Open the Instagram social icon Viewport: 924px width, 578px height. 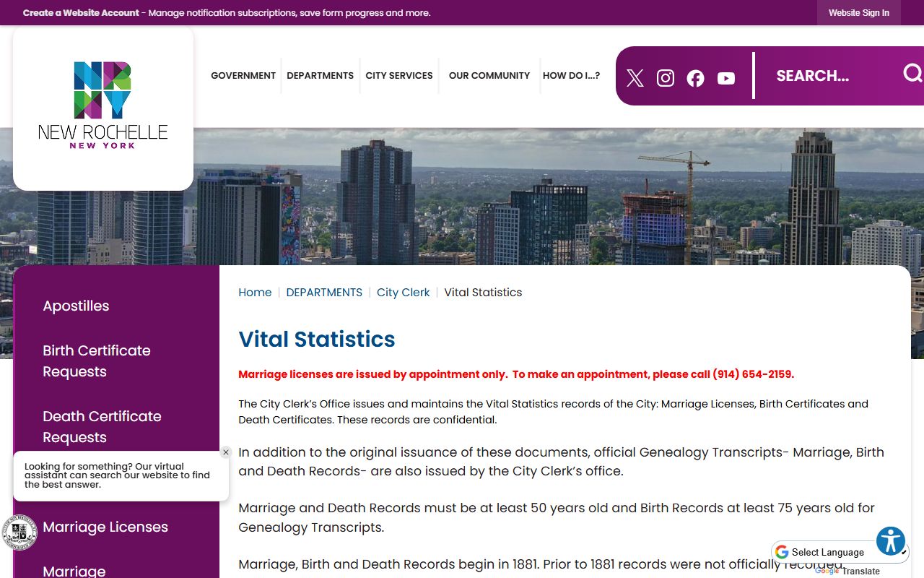pyautogui.click(x=666, y=78)
